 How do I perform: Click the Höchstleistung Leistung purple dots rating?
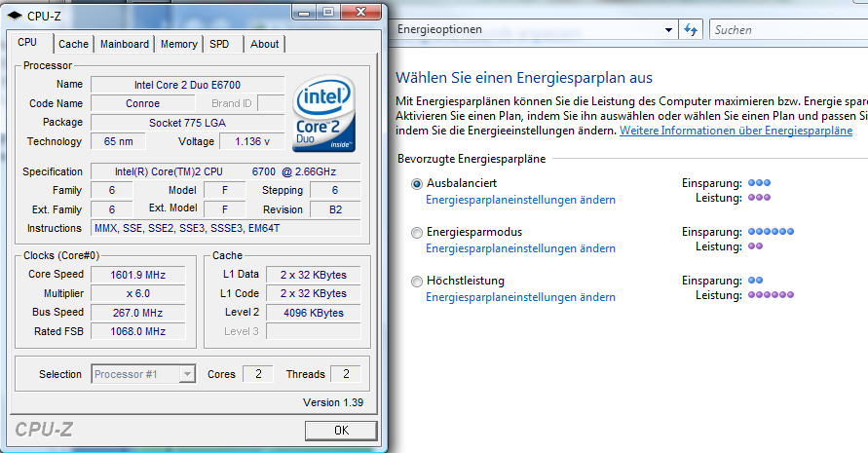coord(772,295)
